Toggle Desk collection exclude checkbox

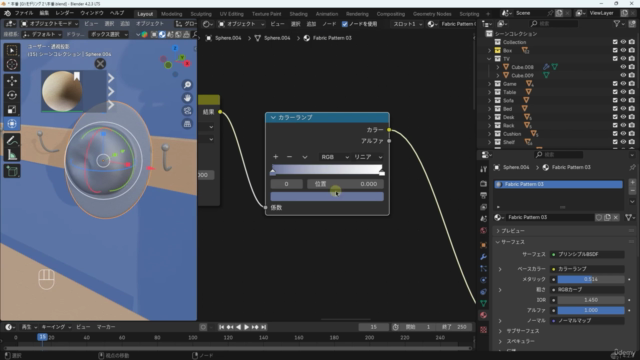point(615,117)
